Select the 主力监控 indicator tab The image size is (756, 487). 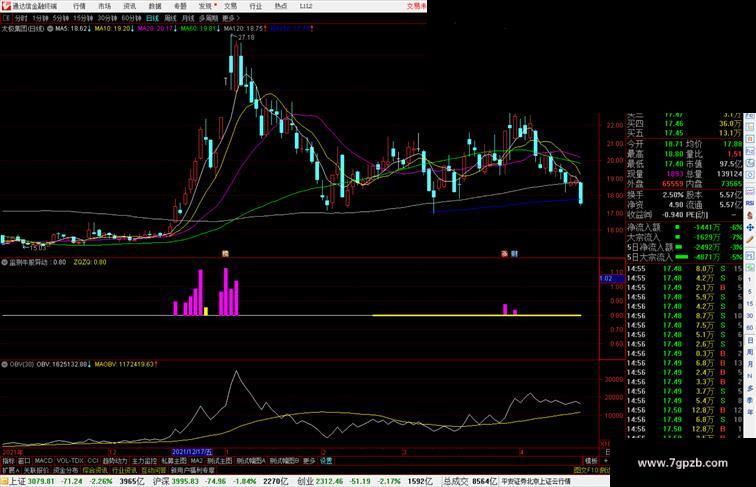144,461
